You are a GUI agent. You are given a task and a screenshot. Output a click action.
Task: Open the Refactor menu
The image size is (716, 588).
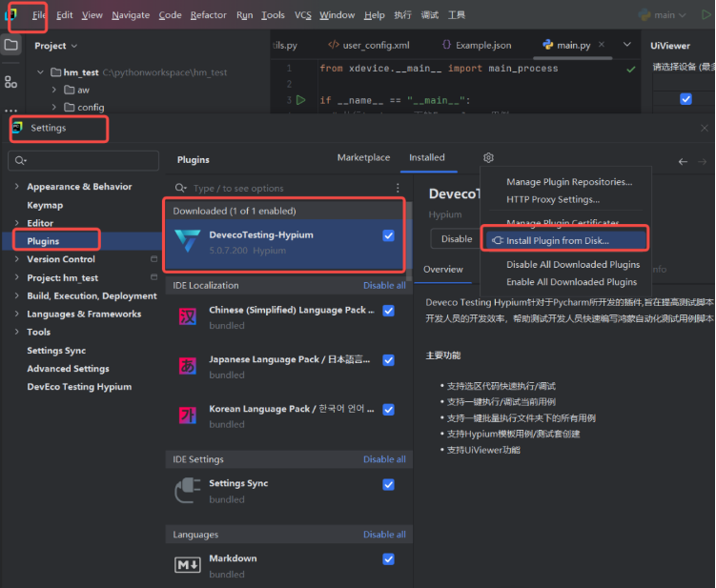[x=208, y=15]
